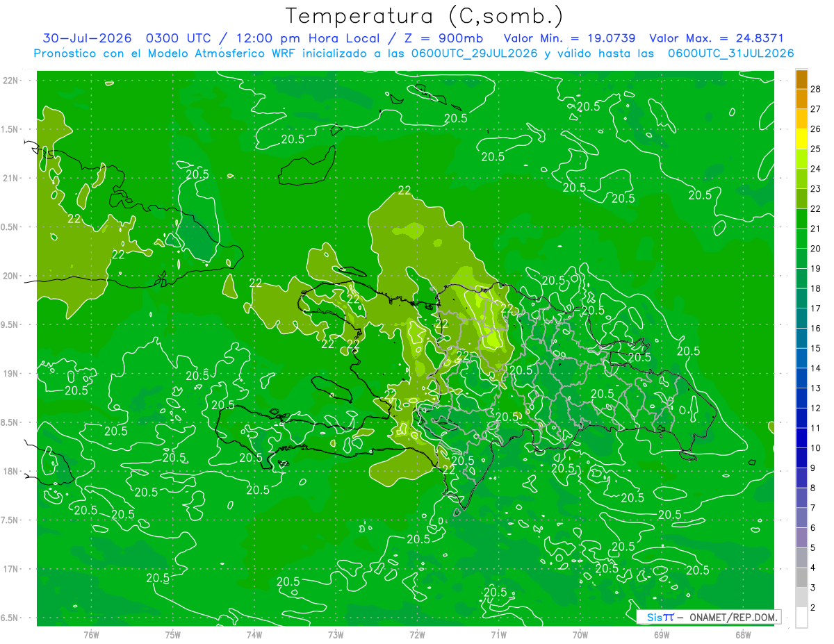Click the latitude axis label '20N'
The image size is (834, 644).
[11, 276]
